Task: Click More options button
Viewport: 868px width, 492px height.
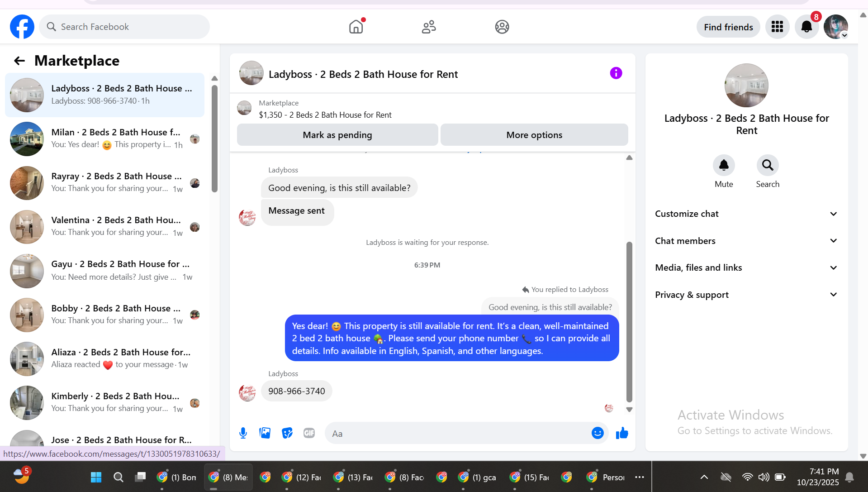Action: [534, 135]
